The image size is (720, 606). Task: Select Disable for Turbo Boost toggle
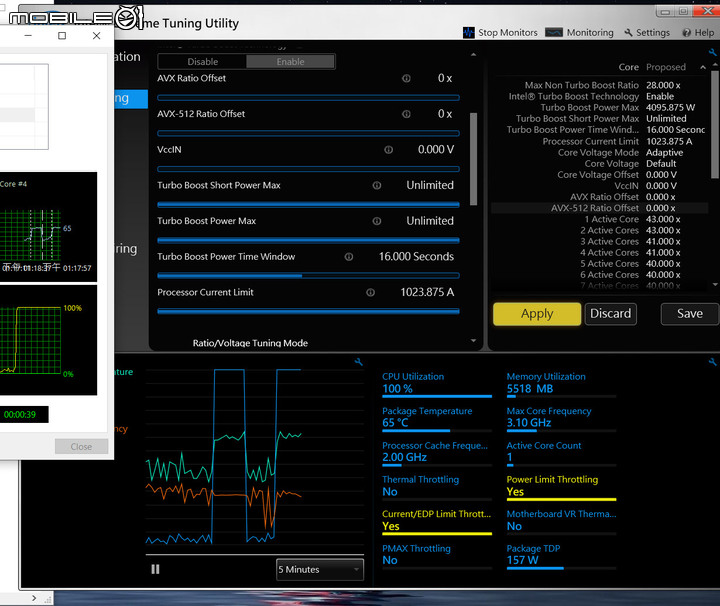(202, 62)
